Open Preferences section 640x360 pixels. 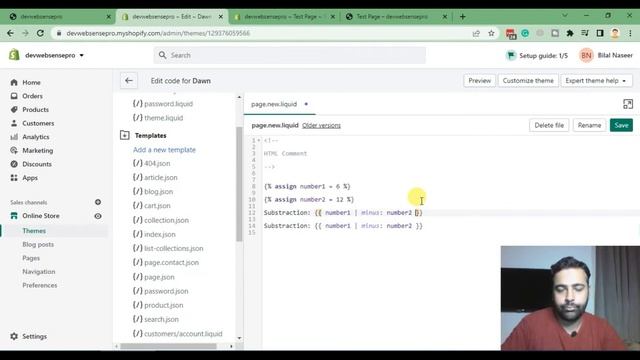[40, 285]
